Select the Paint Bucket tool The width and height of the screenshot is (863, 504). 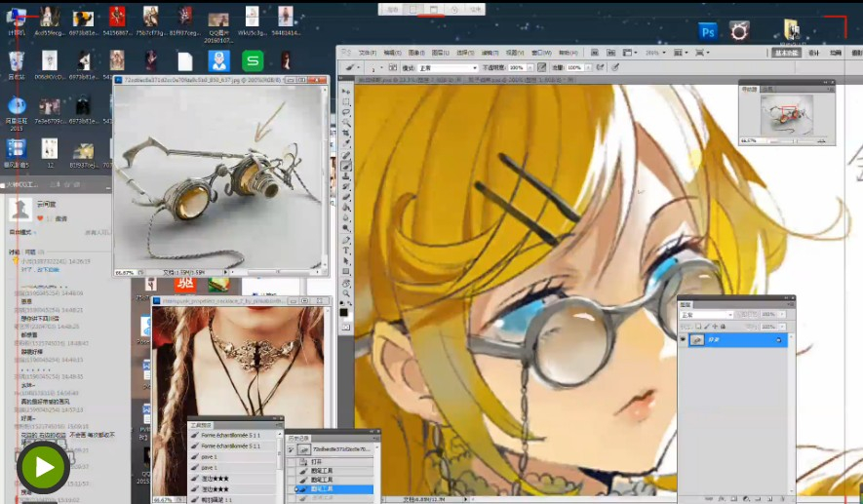(346, 207)
